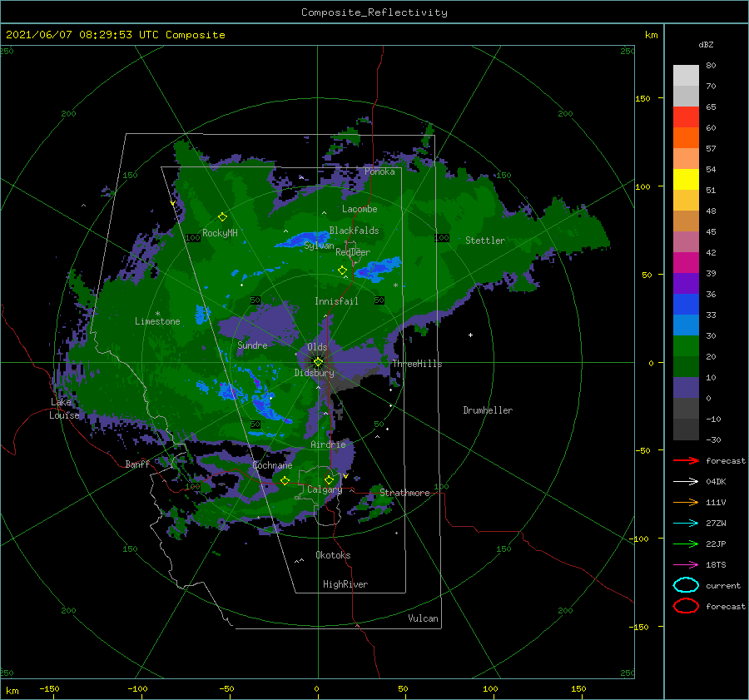Image resolution: width=749 pixels, height=700 pixels.
Task: Click the white 04DK arrow icon
Action: (686, 482)
